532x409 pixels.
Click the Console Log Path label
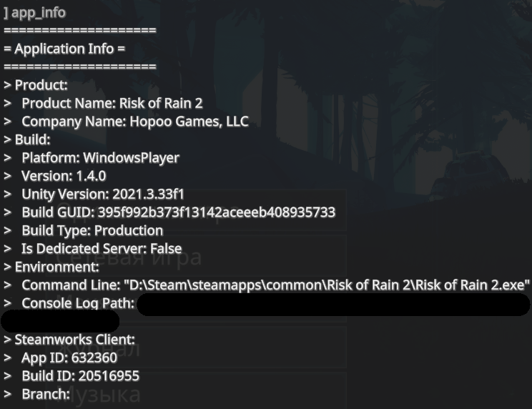78,303
